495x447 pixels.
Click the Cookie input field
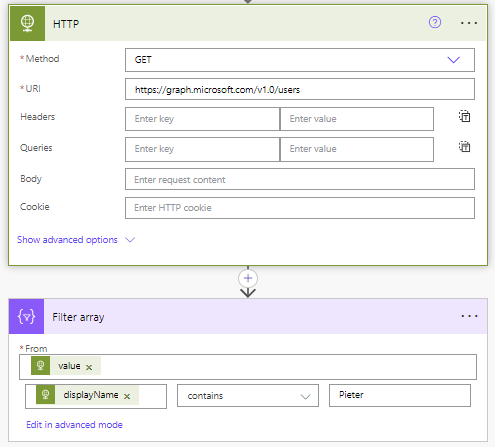(x=300, y=208)
